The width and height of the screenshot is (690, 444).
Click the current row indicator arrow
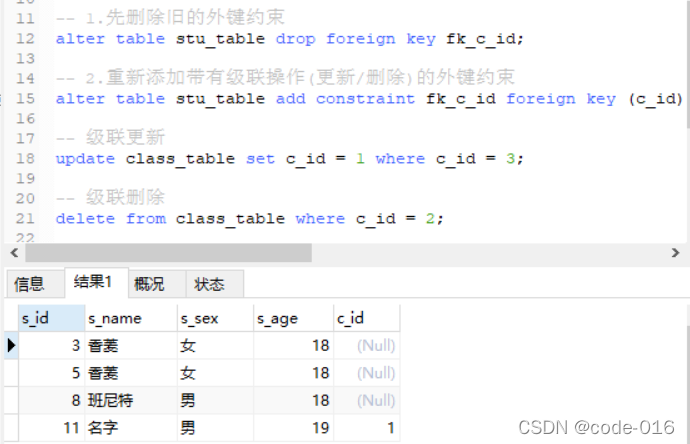[x=11, y=345]
